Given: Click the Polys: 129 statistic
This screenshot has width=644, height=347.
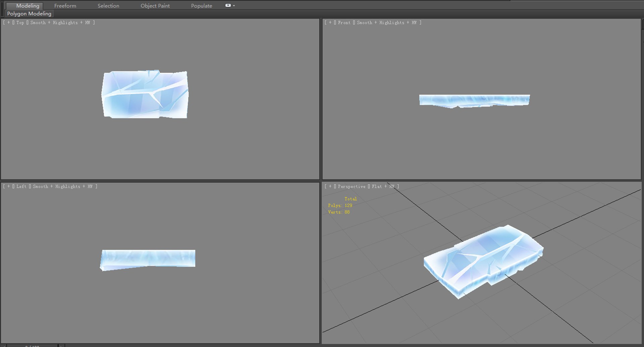Looking at the screenshot, I should pyautogui.click(x=340, y=205).
